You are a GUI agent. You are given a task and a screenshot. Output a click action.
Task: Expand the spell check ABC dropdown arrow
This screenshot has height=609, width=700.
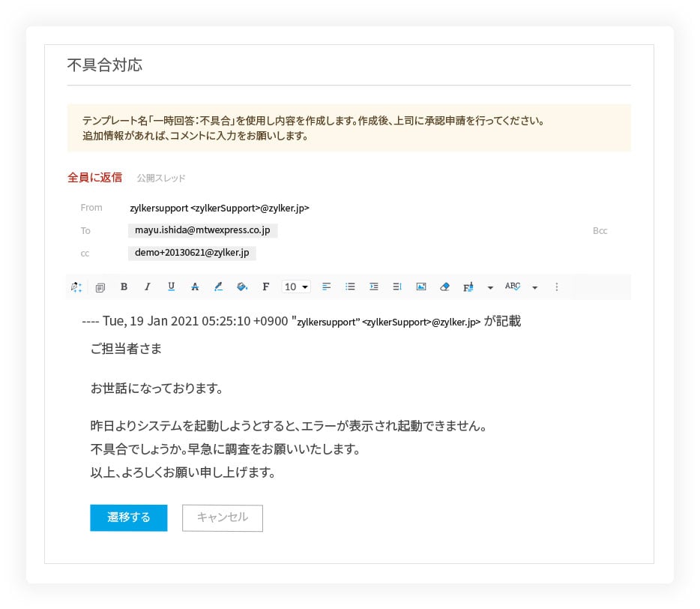535,287
